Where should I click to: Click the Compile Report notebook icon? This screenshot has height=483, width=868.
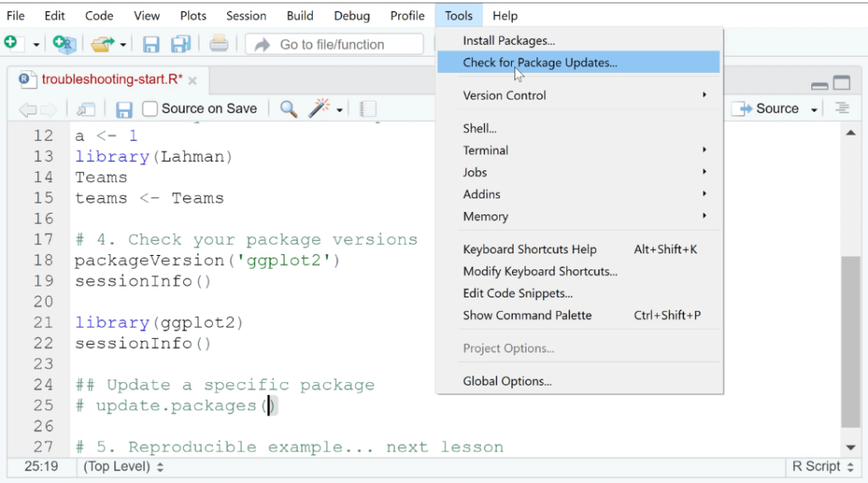pyautogui.click(x=368, y=109)
